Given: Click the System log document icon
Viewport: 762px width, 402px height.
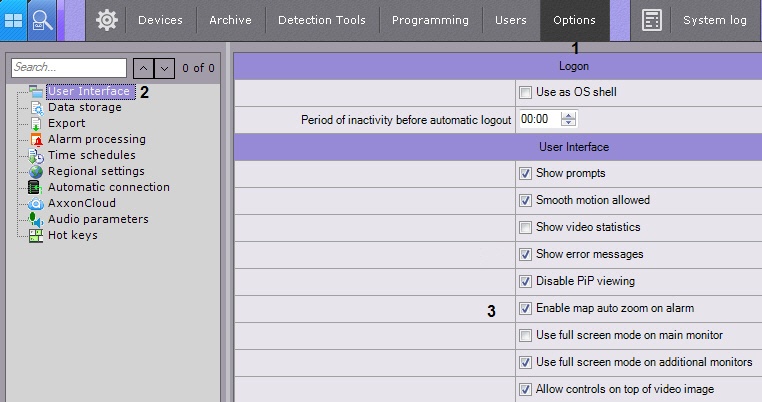Looking at the screenshot, I should click(652, 20).
